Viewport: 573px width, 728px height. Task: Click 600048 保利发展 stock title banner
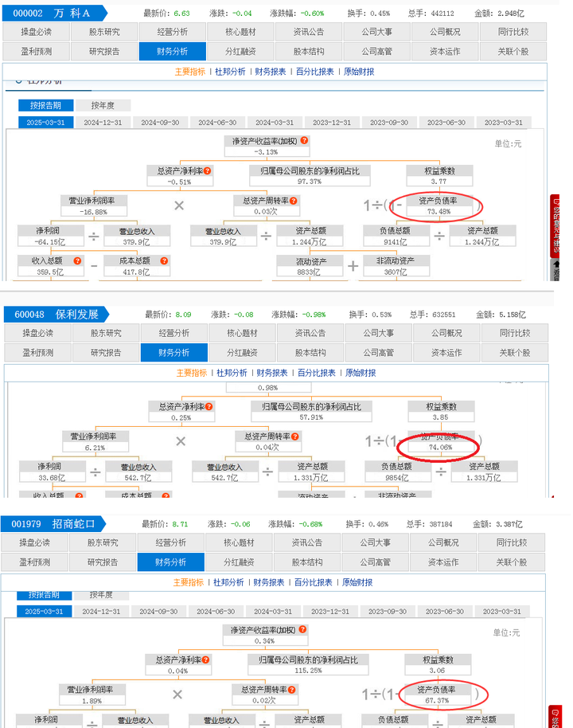coord(57,315)
